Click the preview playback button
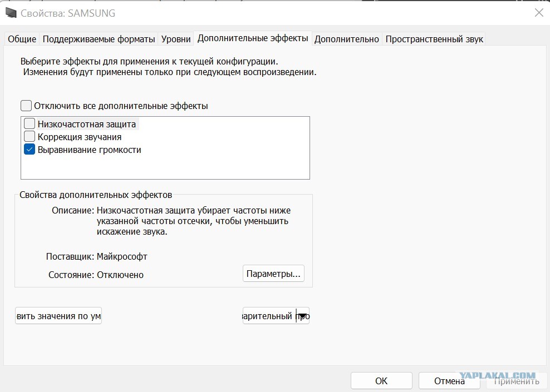Image resolution: width=550 pixels, height=392 pixels. click(x=269, y=316)
